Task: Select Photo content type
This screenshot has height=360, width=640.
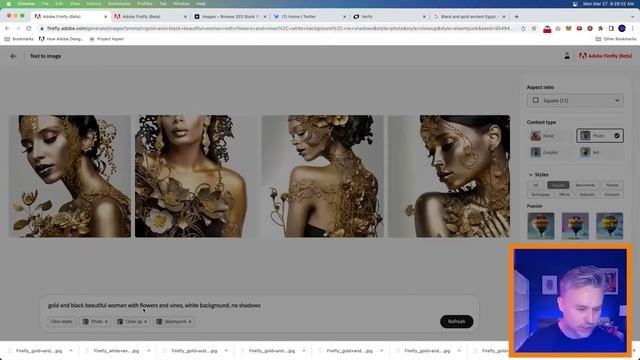Action: (600, 136)
